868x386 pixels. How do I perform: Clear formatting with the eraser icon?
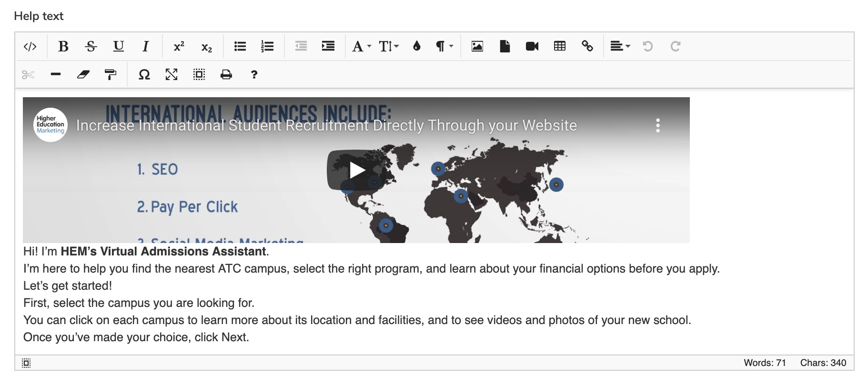(83, 74)
